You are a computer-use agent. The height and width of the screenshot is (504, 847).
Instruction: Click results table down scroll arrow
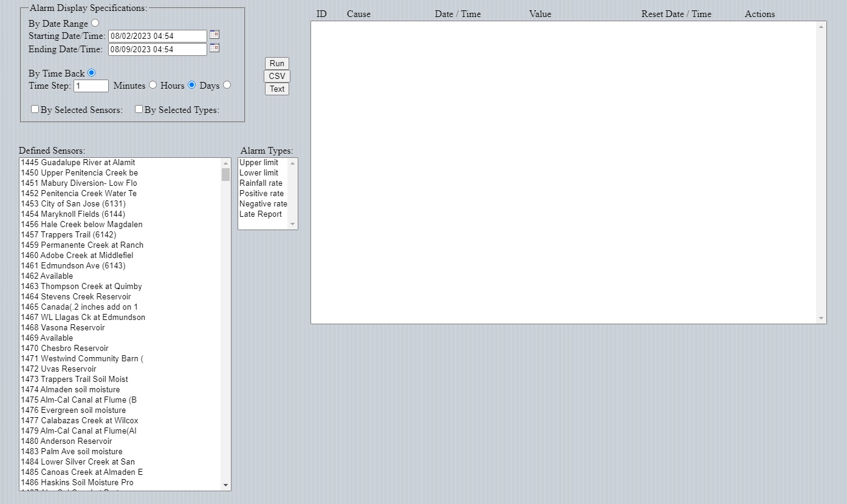821,318
